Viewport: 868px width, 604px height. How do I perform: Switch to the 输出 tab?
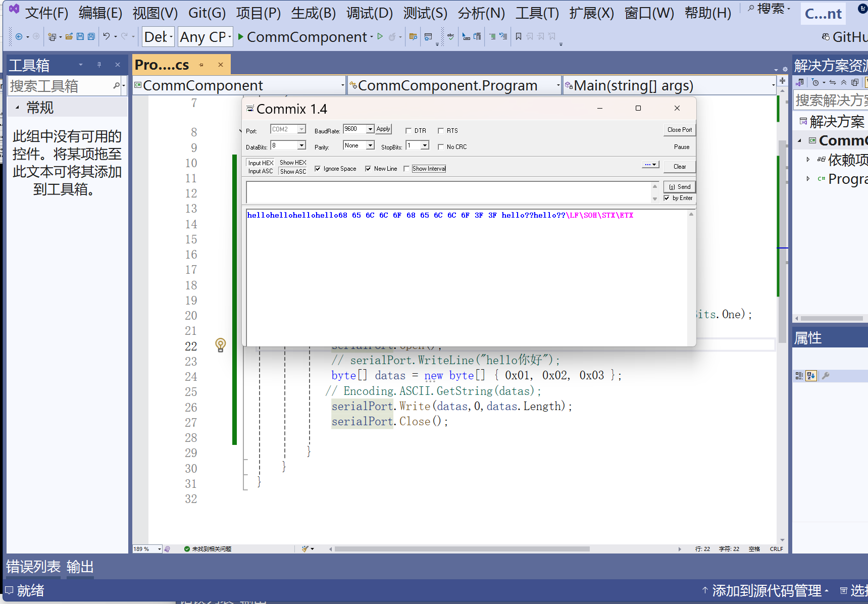tap(80, 567)
